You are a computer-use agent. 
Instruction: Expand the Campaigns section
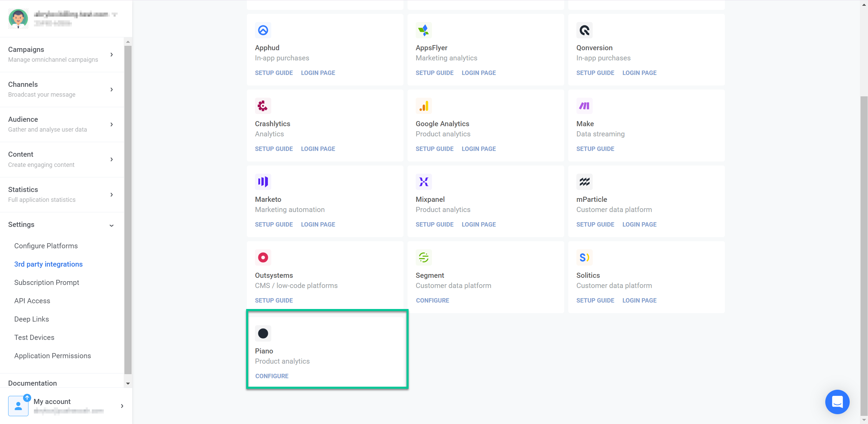112,54
